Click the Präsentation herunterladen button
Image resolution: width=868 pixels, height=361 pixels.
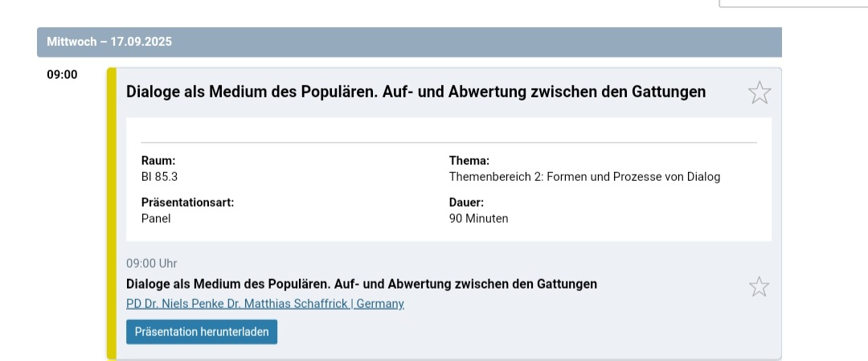[x=202, y=331]
